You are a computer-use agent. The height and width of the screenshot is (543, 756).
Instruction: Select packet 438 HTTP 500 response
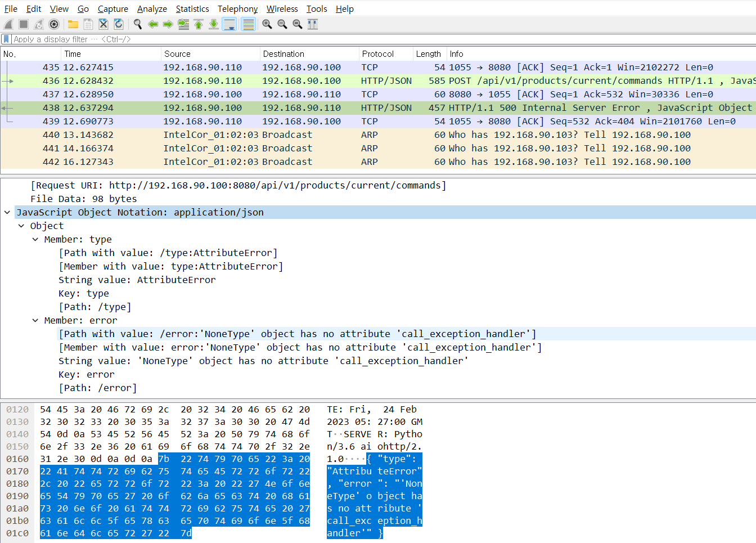coord(378,108)
